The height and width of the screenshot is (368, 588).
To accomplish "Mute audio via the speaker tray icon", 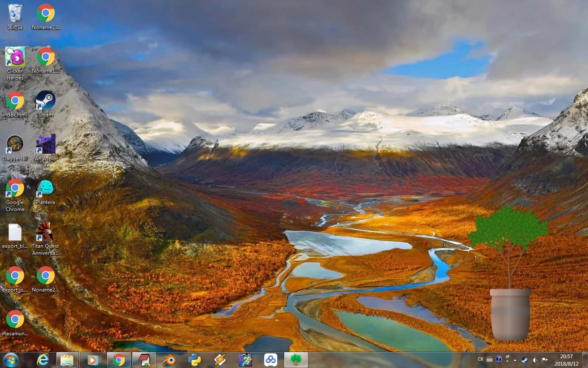I will (x=535, y=359).
